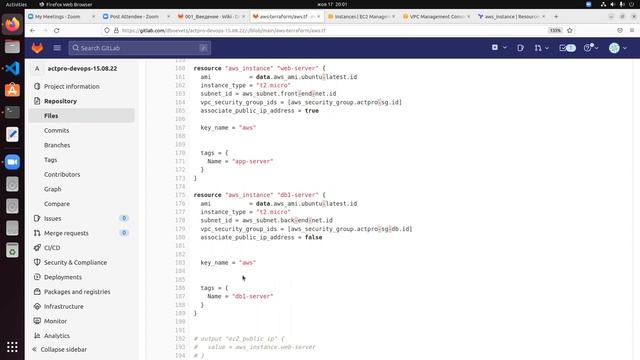640x360 pixels.
Task: Open Analytics in sidebar
Action: 57,336
